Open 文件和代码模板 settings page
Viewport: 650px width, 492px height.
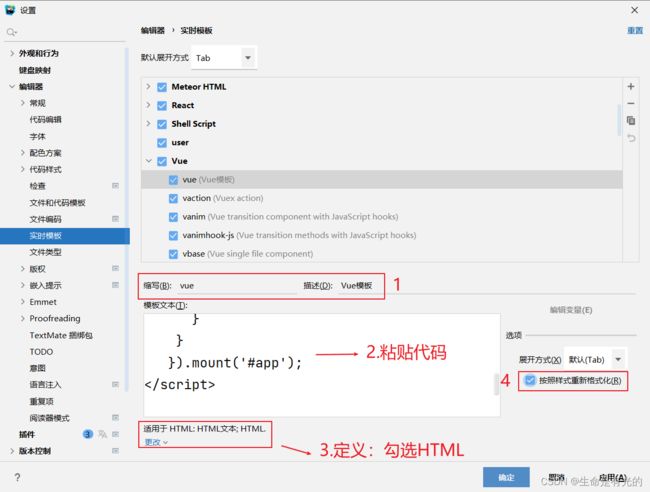pyautogui.click(x=57, y=203)
